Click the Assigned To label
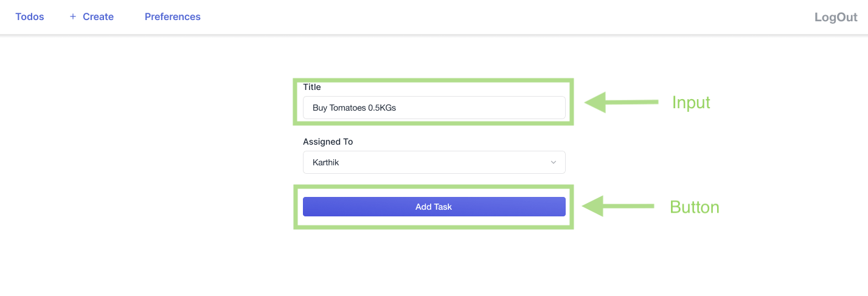 [328, 142]
